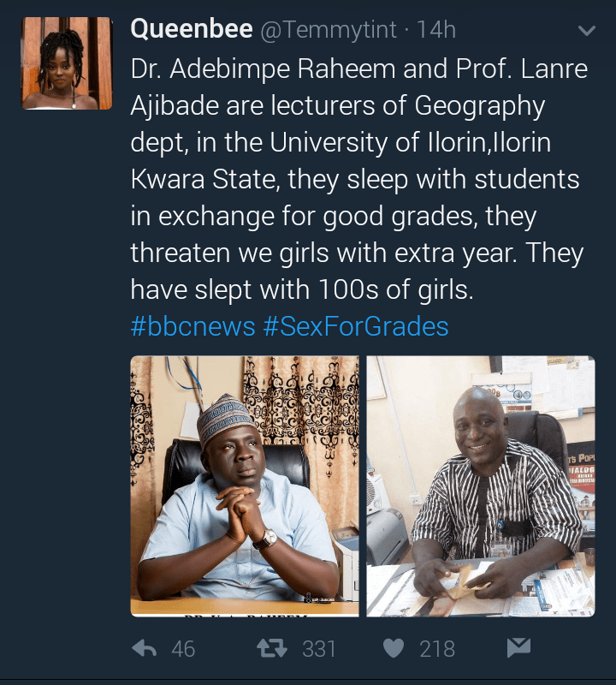
Task: View the right attached photo
Action: coord(481,485)
